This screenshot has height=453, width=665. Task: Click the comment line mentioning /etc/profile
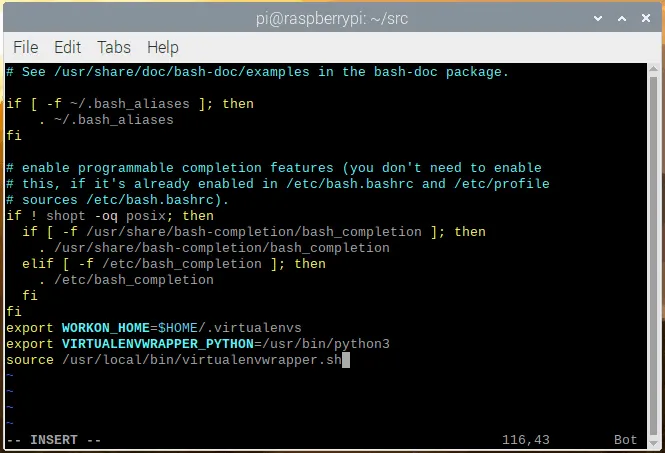(x=278, y=184)
